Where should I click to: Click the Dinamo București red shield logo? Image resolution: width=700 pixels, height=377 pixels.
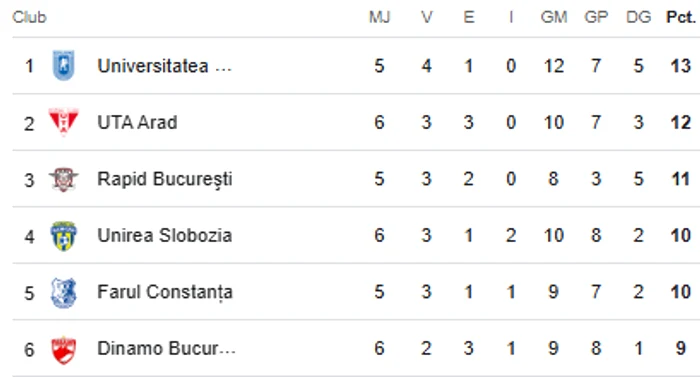point(63,349)
